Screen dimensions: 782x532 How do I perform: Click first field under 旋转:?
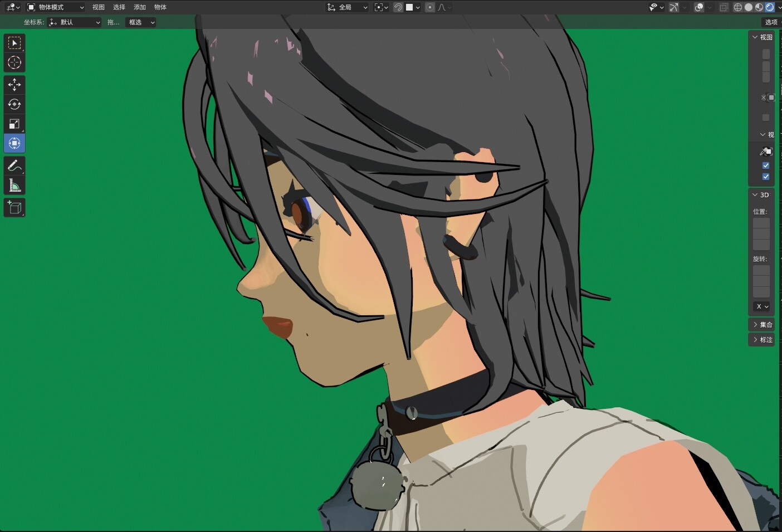pyautogui.click(x=761, y=270)
